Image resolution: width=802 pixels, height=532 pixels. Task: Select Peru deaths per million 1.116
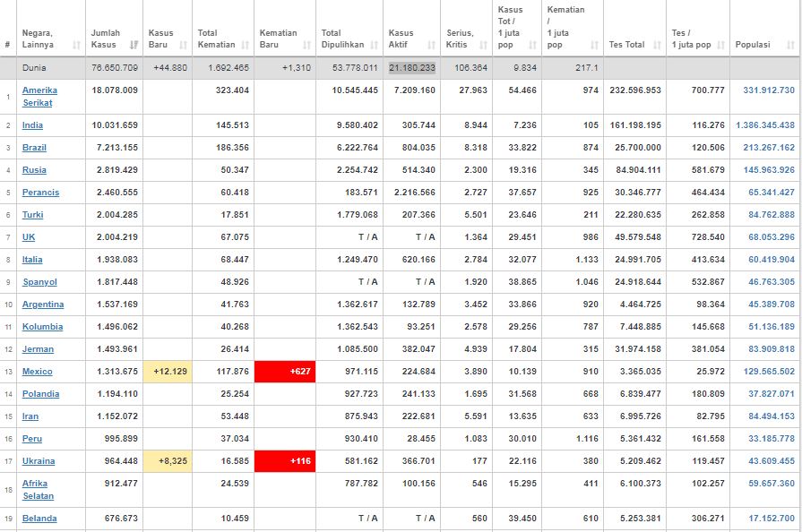pos(587,439)
